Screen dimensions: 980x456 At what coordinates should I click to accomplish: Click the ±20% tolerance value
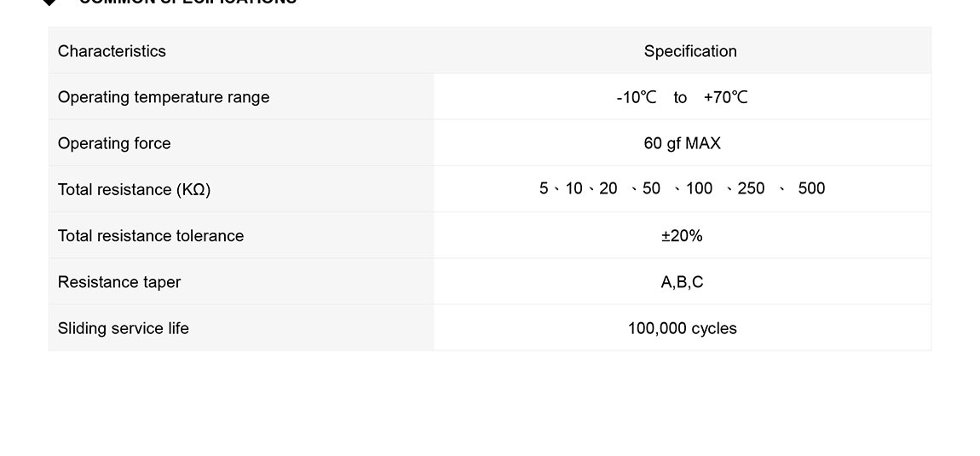point(682,236)
